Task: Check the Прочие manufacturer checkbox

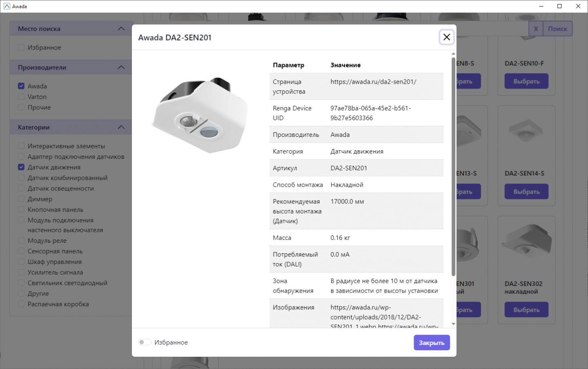Action: pyautogui.click(x=21, y=107)
